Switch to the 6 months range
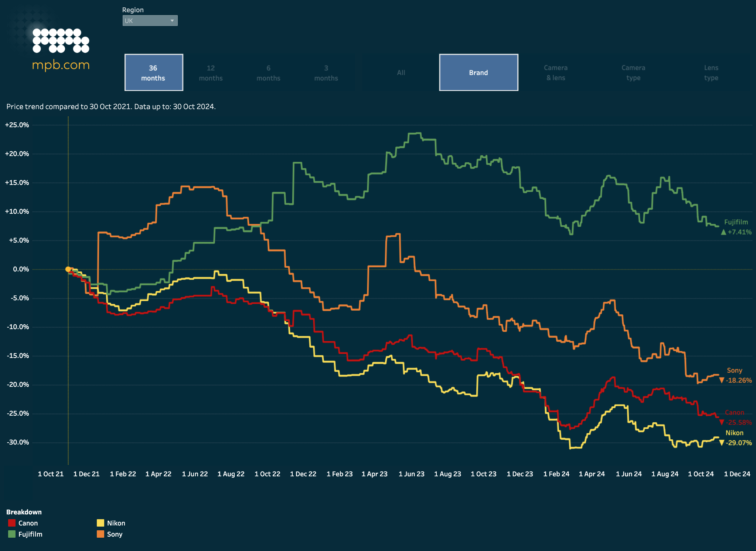 coord(269,73)
